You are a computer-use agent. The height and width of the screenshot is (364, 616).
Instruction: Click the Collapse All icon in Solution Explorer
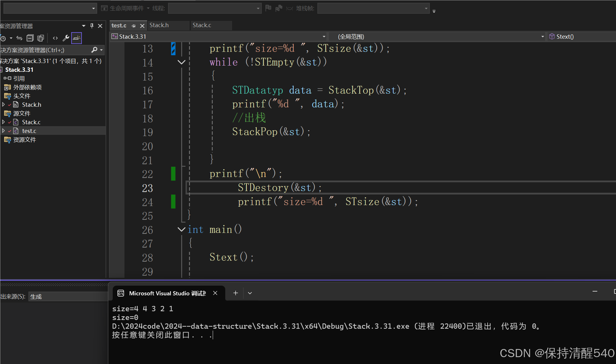point(30,38)
